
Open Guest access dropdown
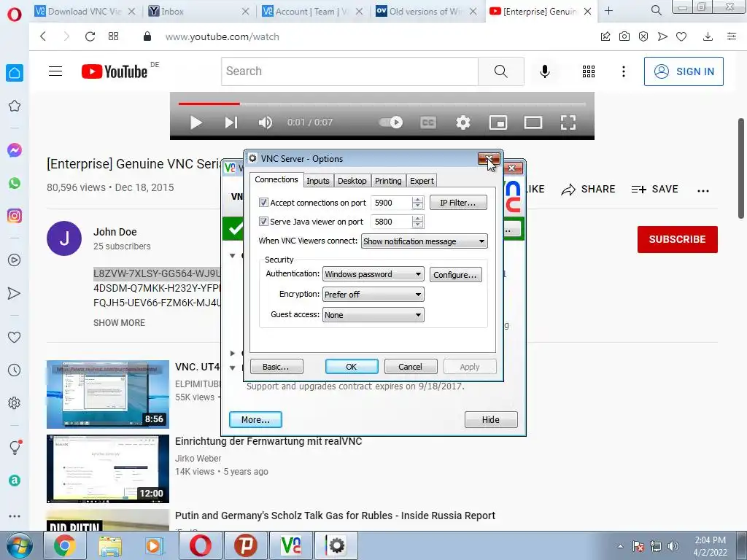(373, 315)
